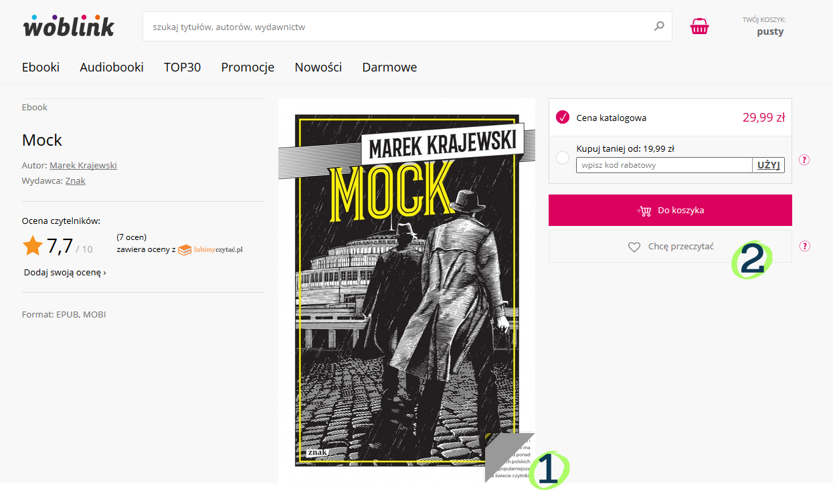Click the UŻYJ discount code button
Screen dimensions: 833x504
click(x=769, y=165)
